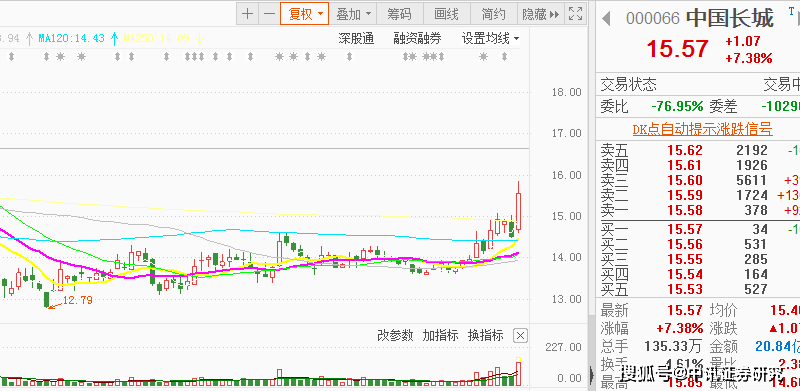Click 加指标 to add indicator
800x391 pixels.
[440, 335]
